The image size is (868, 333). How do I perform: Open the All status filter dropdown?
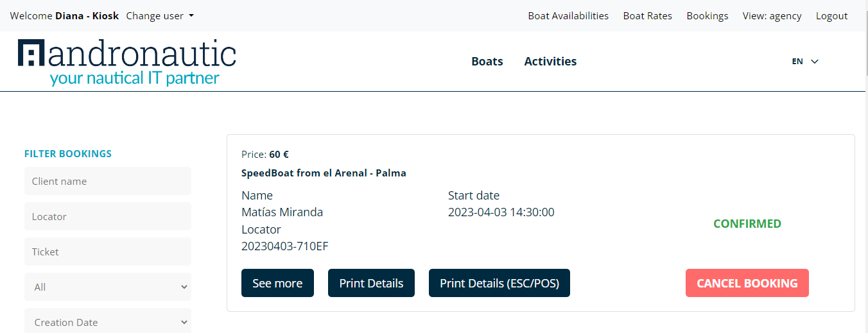pos(108,287)
